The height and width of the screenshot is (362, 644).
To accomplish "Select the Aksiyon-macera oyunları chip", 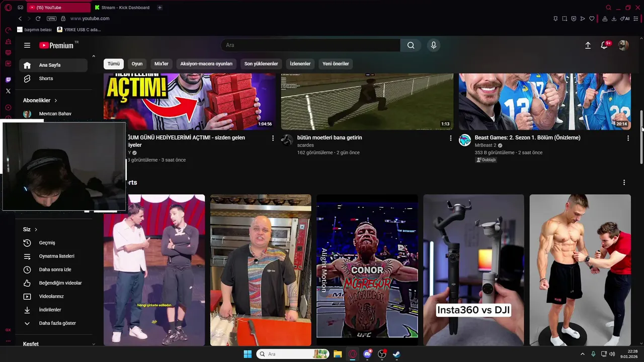I will (206, 64).
